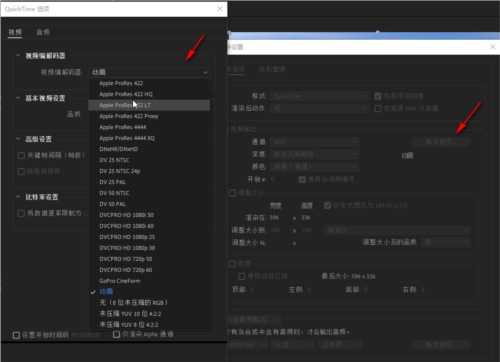Screen dimensions: 500x362
Task: Toggle 使用合成帧编号 checkbox
Action: (302, 179)
